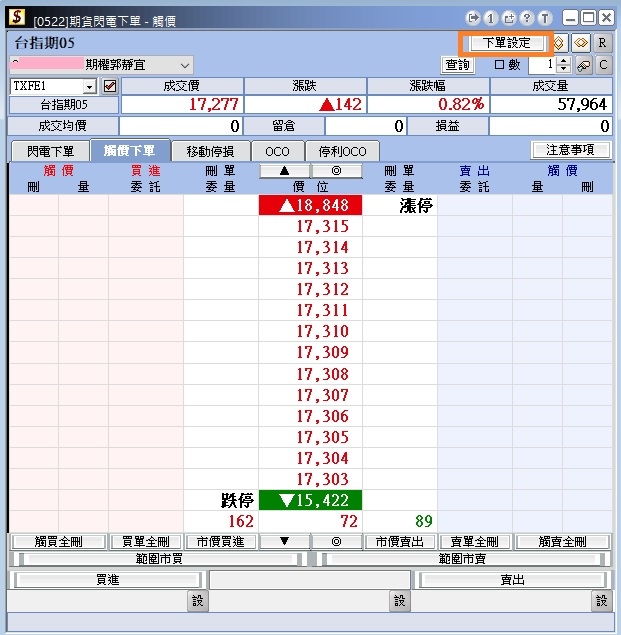The width and height of the screenshot is (621, 635).
Task: Click 市價買進 market buy button
Action: point(221,541)
